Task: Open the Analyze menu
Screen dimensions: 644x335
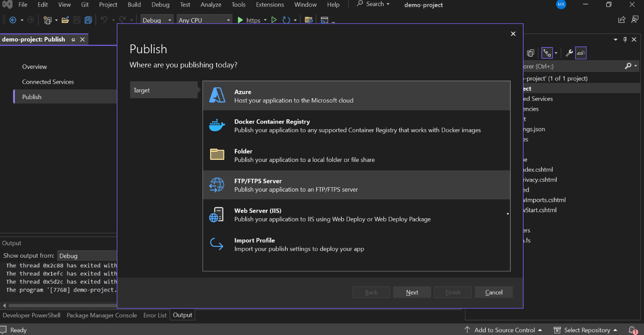Action: tap(211, 5)
